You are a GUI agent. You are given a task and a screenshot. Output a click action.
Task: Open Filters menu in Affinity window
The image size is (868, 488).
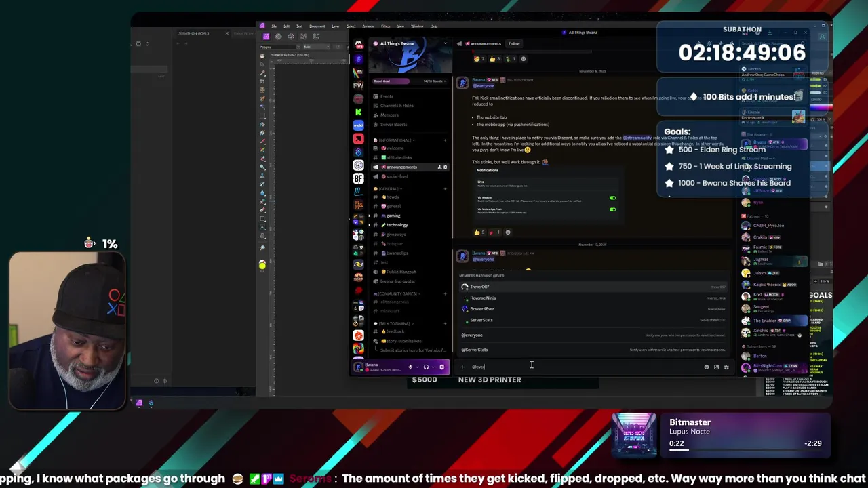click(x=385, y=26)
